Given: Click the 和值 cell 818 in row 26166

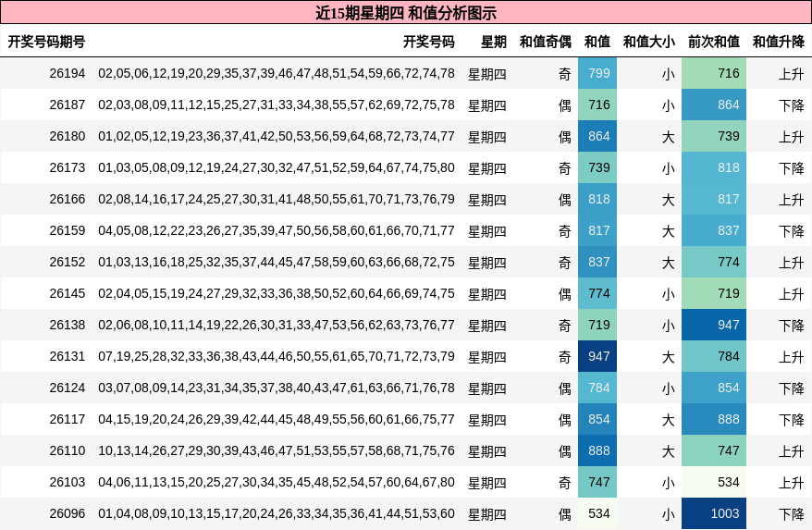Looking at the screenshot, I should (x=597, y=199).
